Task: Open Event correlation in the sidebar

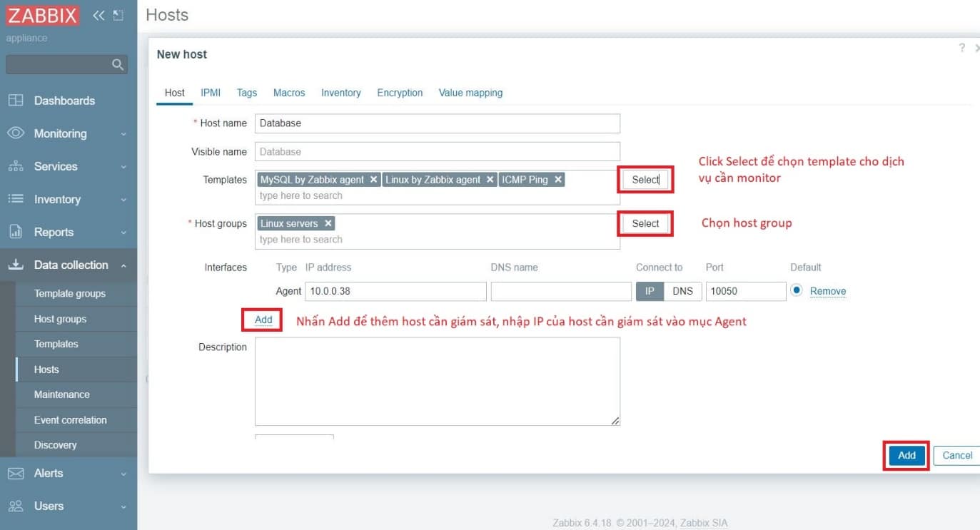Action: (x=70, y=420)
